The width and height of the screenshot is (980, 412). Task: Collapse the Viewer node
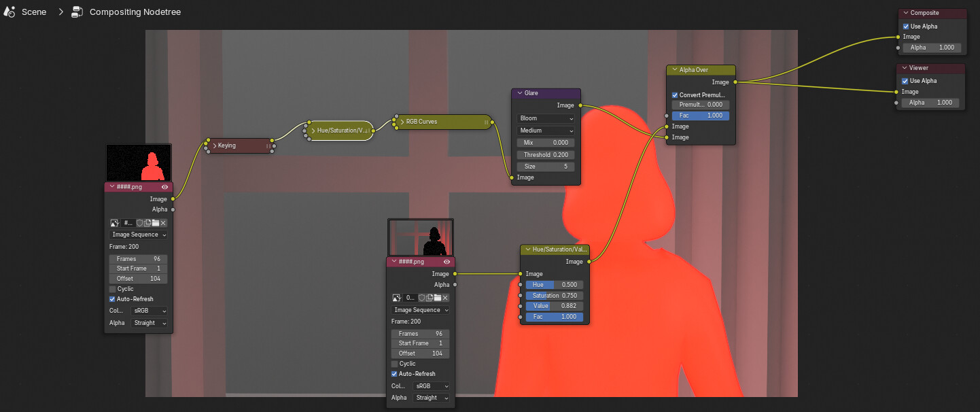point(905,68)
